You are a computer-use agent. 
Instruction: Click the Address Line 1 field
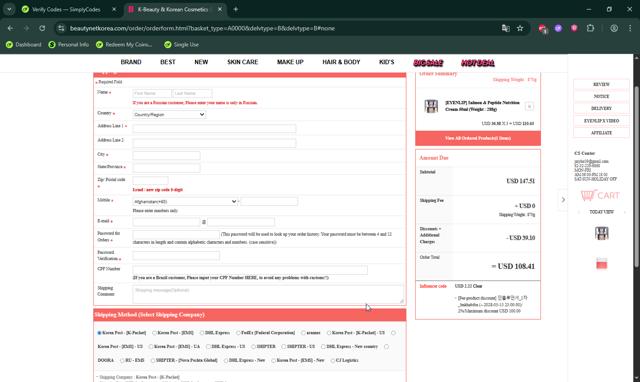(214, 129)
